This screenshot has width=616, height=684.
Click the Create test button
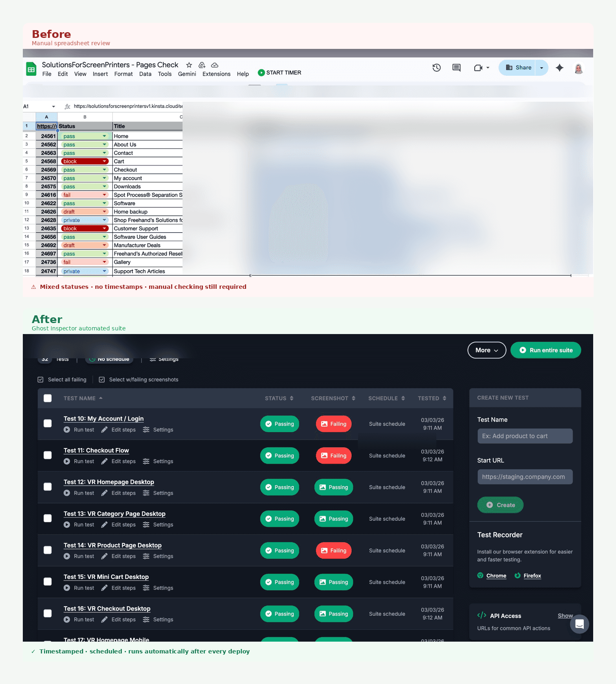point(500,505)
